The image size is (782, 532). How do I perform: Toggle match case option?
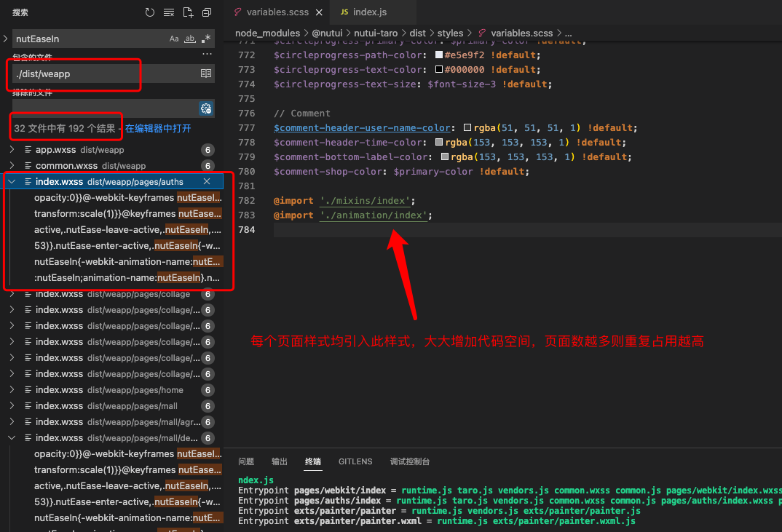[x=174, y=39]
